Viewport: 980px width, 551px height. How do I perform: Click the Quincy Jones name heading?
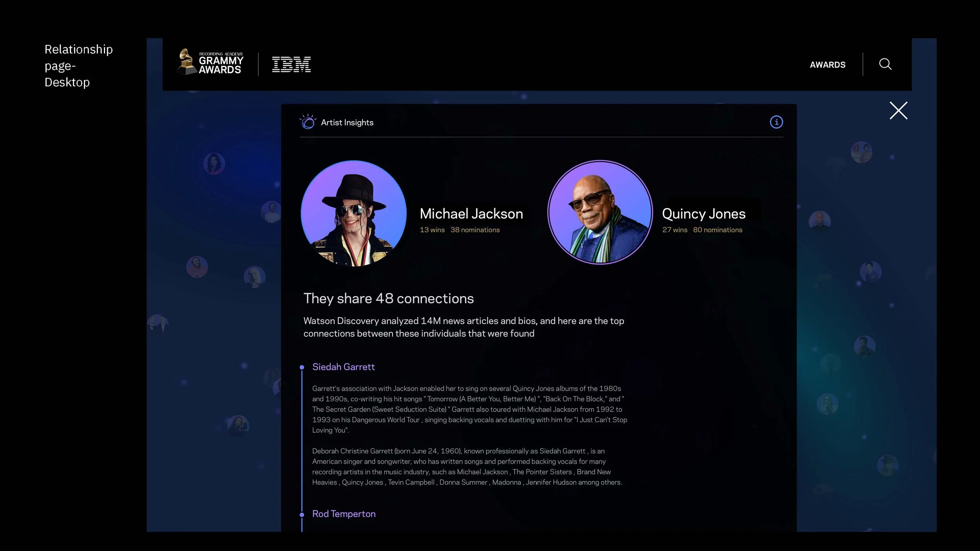coord(704,214)
